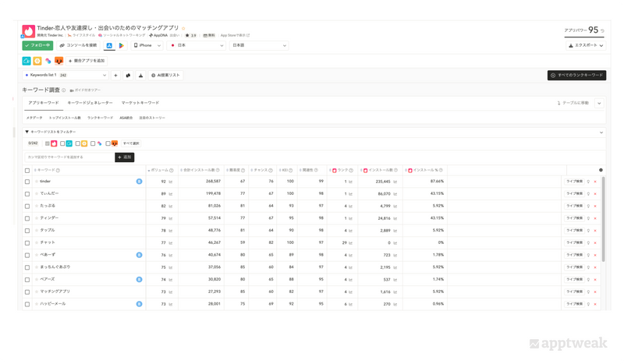Click ライブ検索 in the tinder row
Viewport: 624px width, 364px height.
[574, 182]
